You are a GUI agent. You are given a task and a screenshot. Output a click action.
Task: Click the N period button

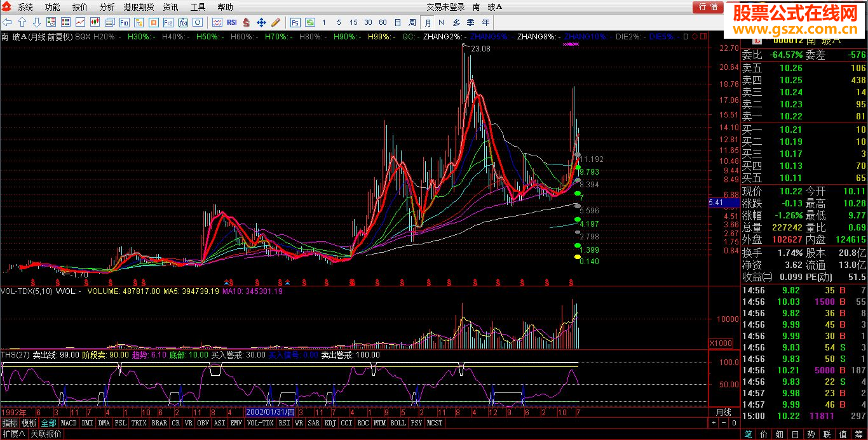click(441, 22)
